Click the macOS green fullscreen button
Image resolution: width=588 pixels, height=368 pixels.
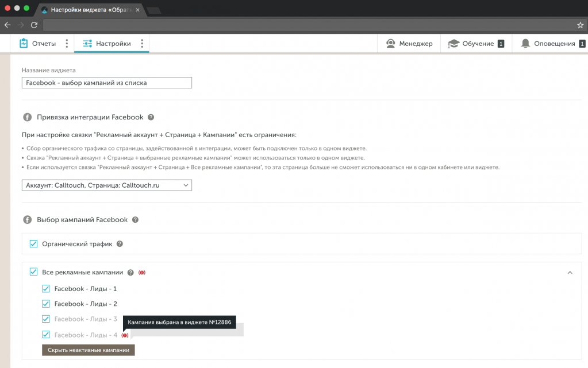26,8
